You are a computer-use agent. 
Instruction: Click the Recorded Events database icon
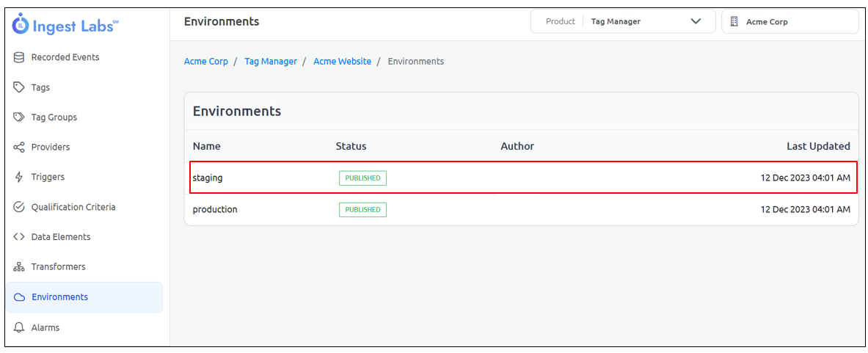19,57
